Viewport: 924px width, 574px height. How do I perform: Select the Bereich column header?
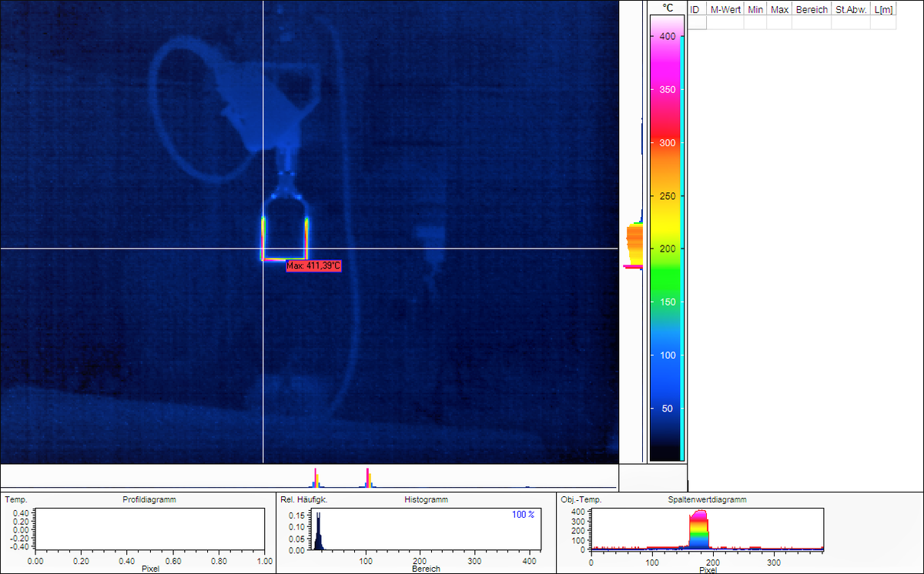coord(812,10)
